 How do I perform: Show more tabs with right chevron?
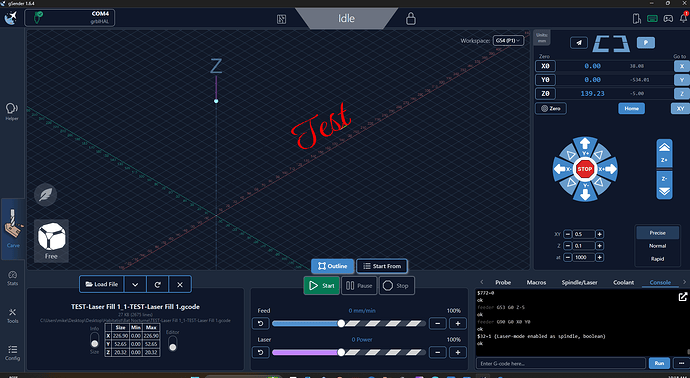684,282
